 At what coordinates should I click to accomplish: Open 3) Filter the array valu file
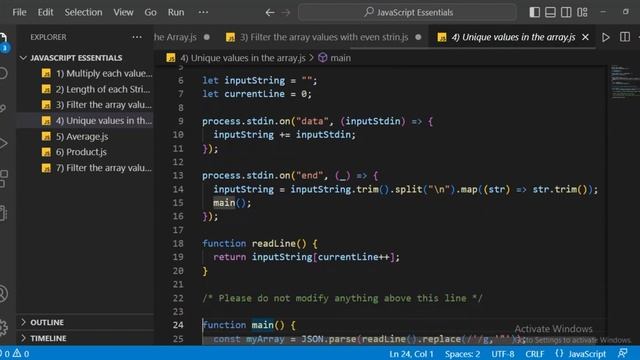click(x=85, y=105)
